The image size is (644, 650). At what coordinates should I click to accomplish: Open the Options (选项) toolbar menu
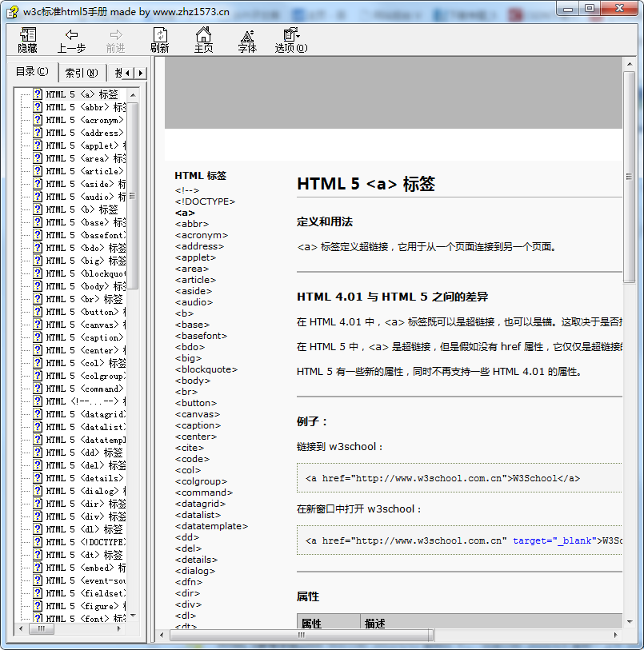point(291,40)
